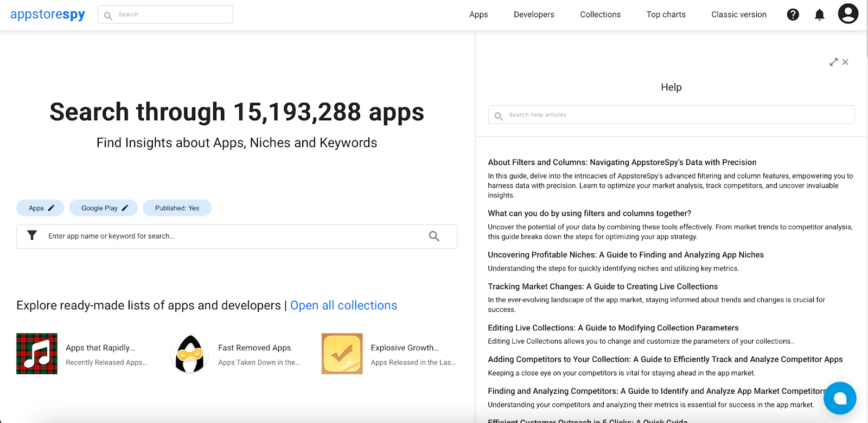
Task: Click the magnifier in the header search
Action: (108, 15)
